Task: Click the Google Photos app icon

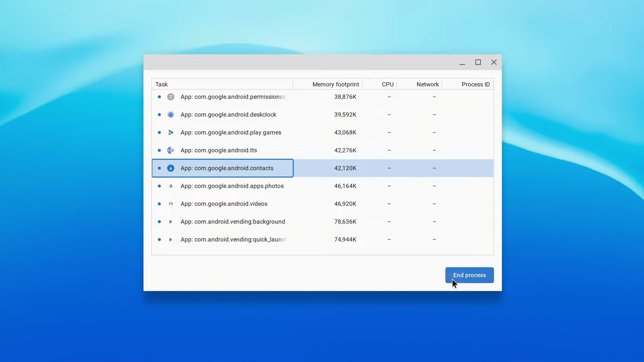Action: click(171, 186)
